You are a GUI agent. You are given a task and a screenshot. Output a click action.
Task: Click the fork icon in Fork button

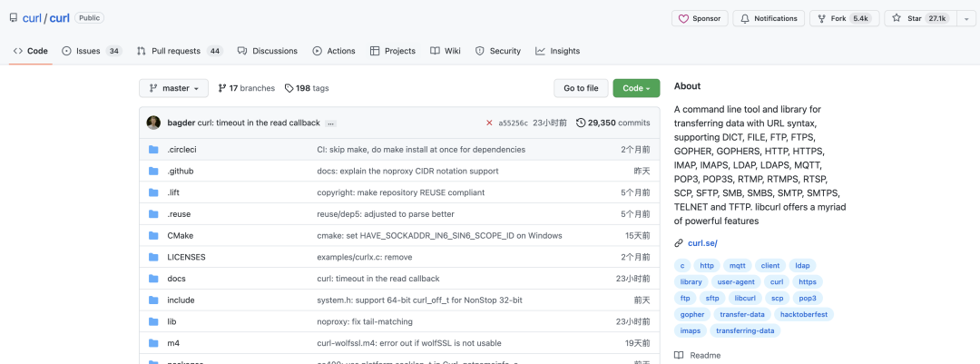point(821,19)
